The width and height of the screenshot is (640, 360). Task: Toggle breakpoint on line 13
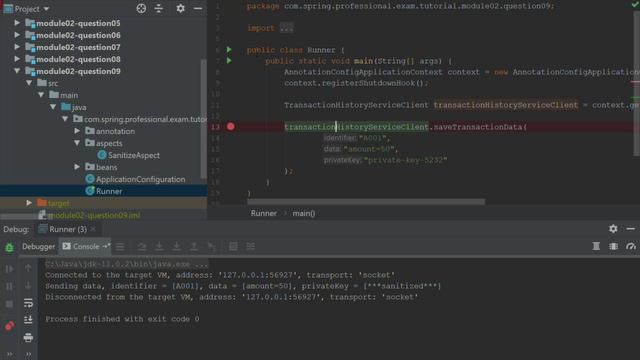point(231,127)
